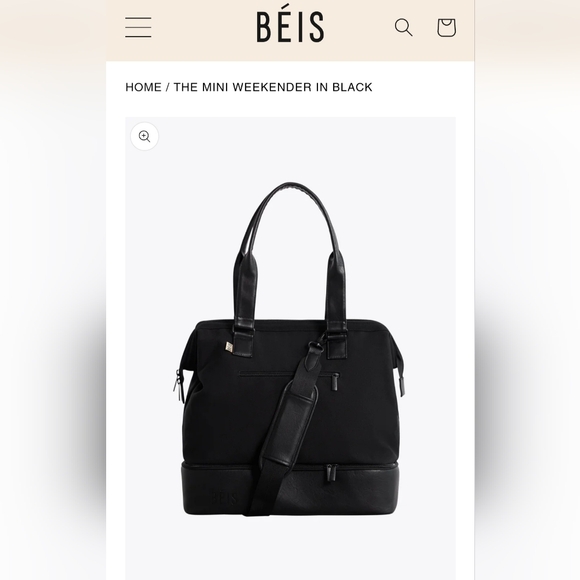Image resolution: width=580 pixels, height=580 pixels.
Task: Click the zoom-in magnifier button on product image
Action: (x=144, y=136)
